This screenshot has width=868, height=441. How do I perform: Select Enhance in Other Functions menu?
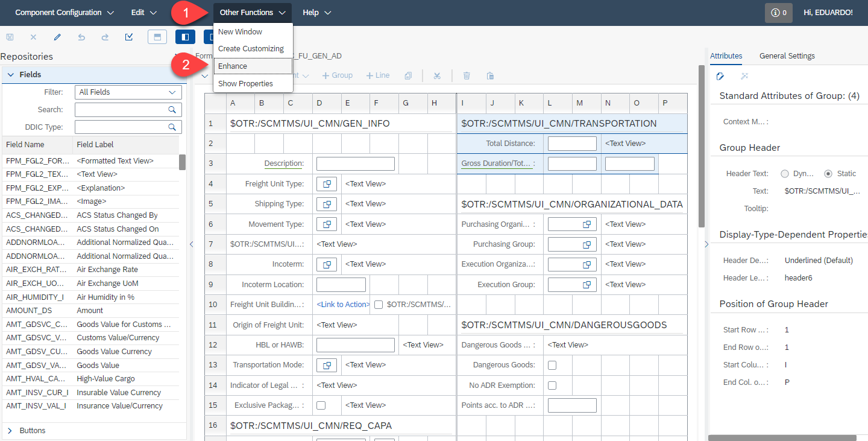coord(253,66)
